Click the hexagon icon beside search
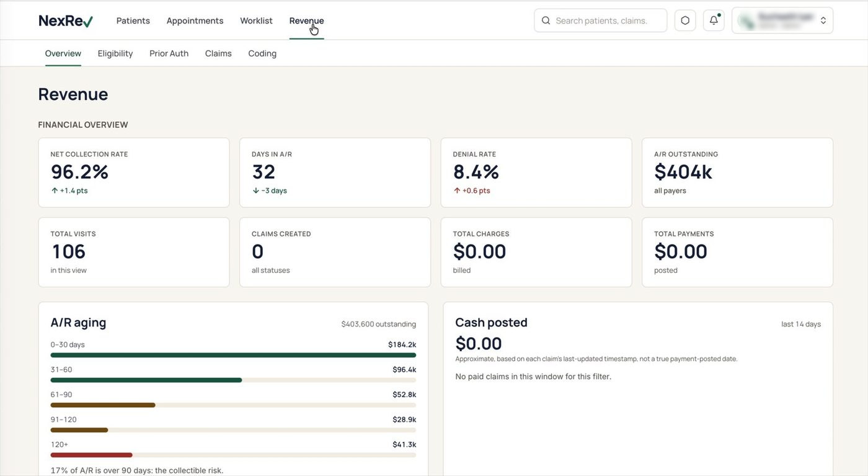 coord(685,20)
